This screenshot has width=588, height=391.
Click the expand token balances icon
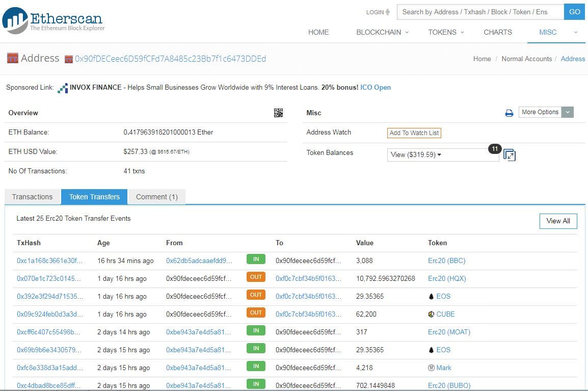point(510,155)
